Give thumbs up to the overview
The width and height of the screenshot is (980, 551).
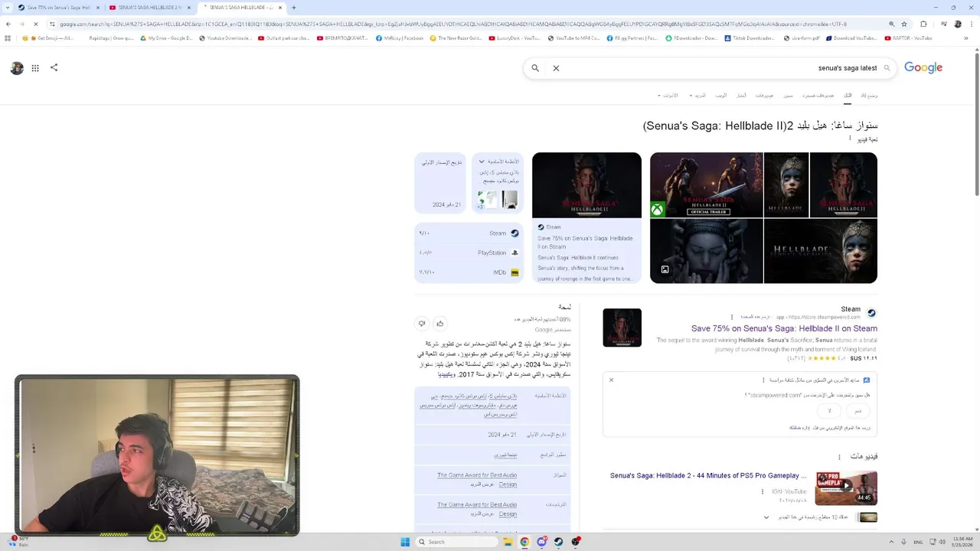pos(439,324)
